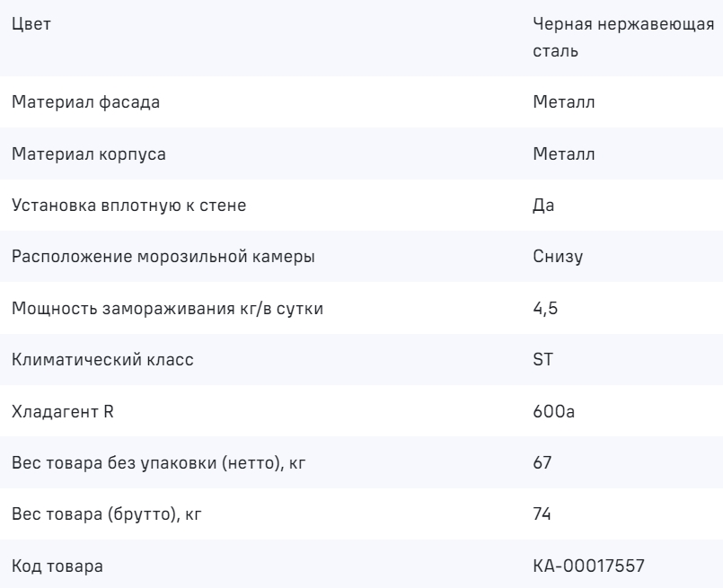Select 'Расположение морозильной камеры' label
Screen dimensions: 723x588
pos(163,258)
